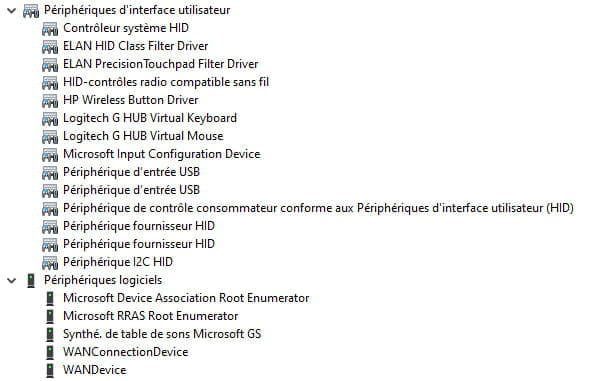Select Microsoft Input Configuration Device
Image resolution: width=594 pixels, height=381 pixels.
click(162, 154)
